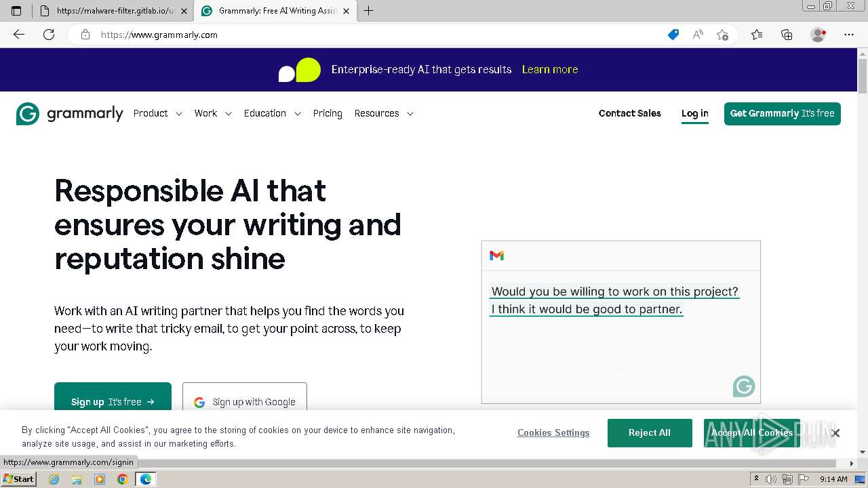Open a new browser tab
The width and height of the screenshot is (868, 488).
point(369,11)
